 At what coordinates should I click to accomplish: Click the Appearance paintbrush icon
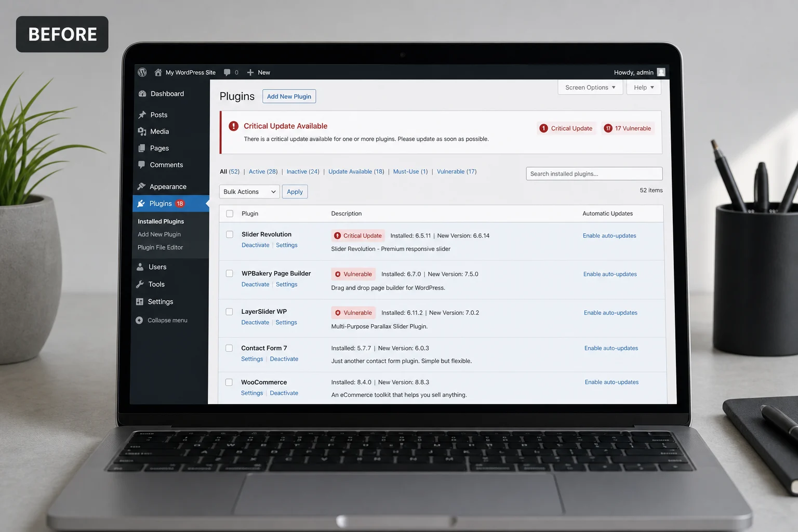pos(141,187)
